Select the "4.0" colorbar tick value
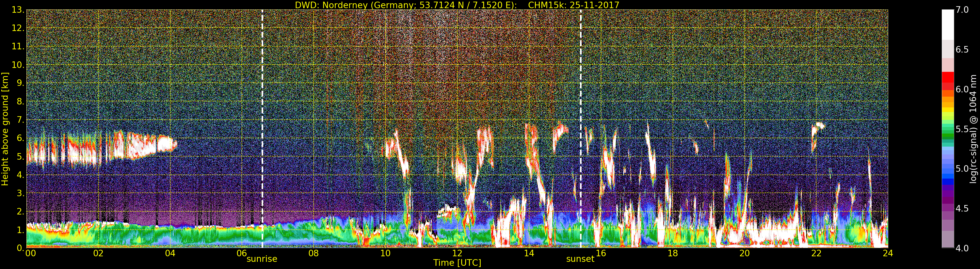This screenshot has height=269, width=980. (962, 248)
